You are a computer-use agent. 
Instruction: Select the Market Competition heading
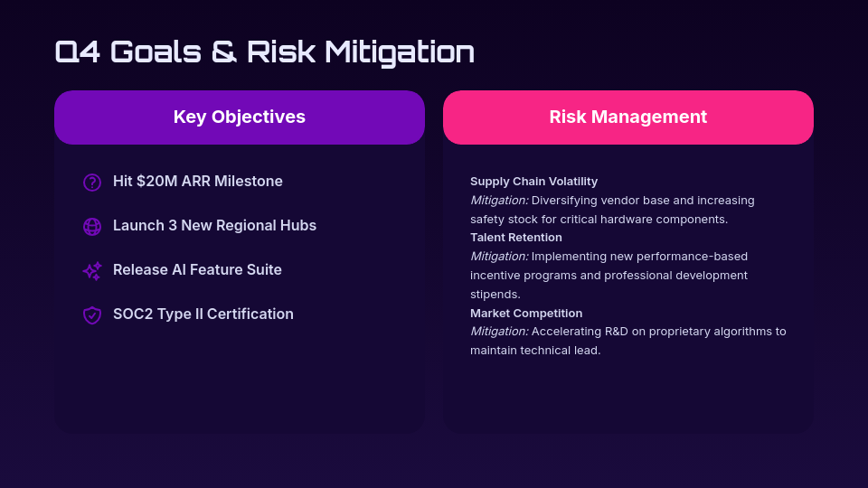[526, 314]
